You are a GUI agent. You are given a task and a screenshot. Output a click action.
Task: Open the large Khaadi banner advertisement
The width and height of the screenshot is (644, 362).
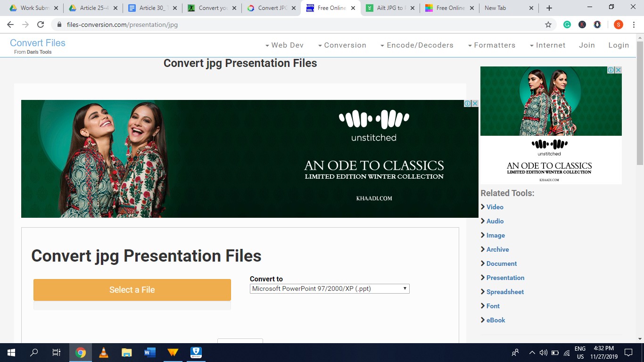tap(250, 159)
